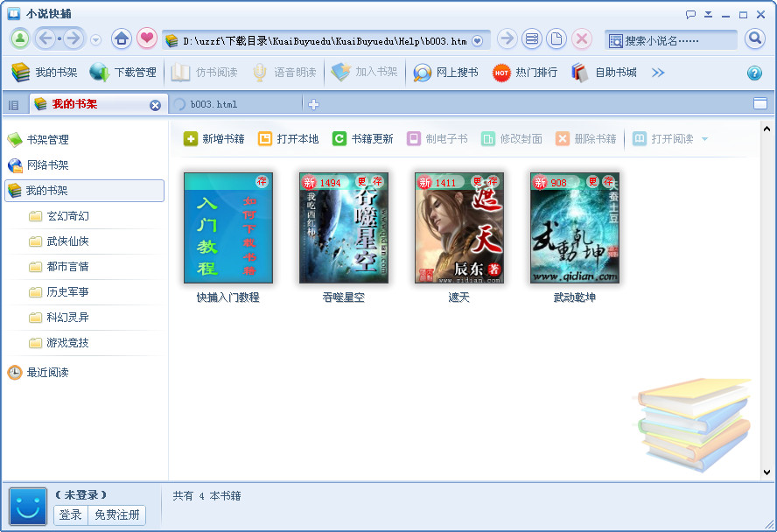The height and width of the screenshot is (532, 777).
Task: Open 自助书城 bookstore
Action: coord(604,73)
